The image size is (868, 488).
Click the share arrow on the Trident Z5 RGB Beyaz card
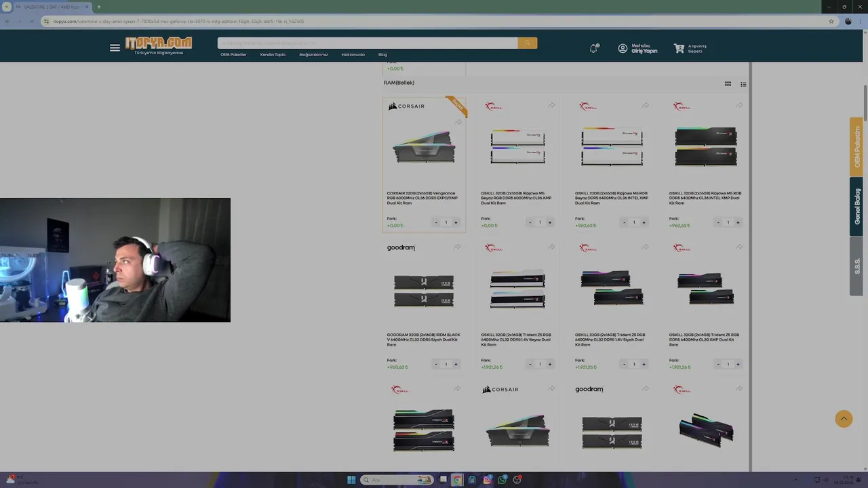tap(551, 247)
